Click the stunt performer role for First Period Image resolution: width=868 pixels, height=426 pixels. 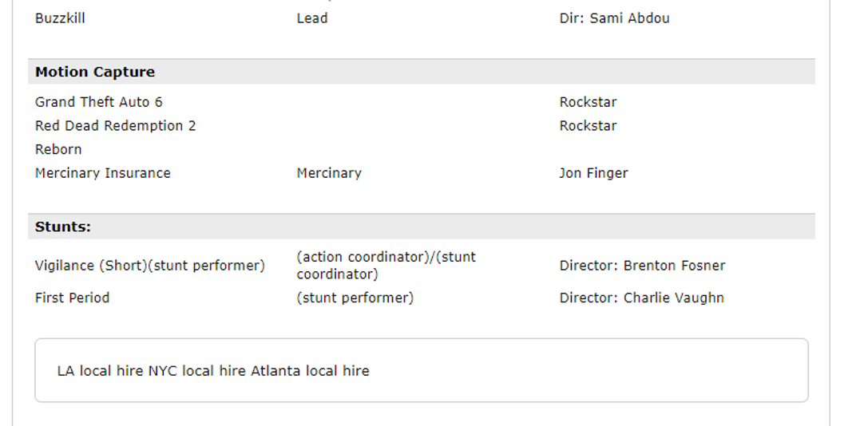tap(355, 298)
